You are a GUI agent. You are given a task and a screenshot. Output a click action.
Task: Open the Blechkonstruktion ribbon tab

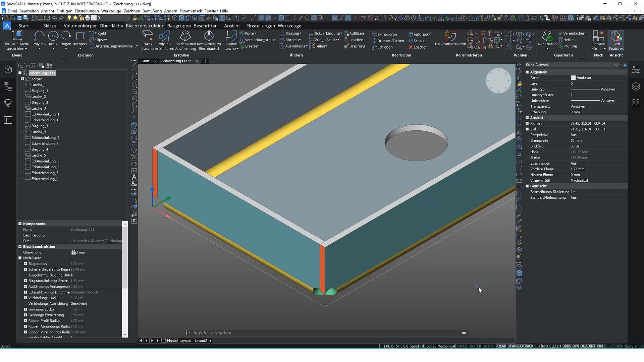[145, 25]
